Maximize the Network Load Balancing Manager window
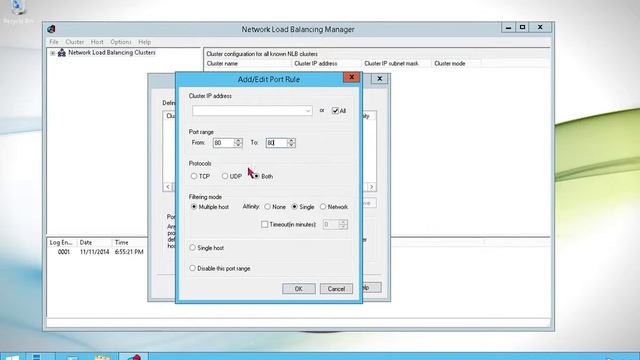 click(x=522, y=27)
